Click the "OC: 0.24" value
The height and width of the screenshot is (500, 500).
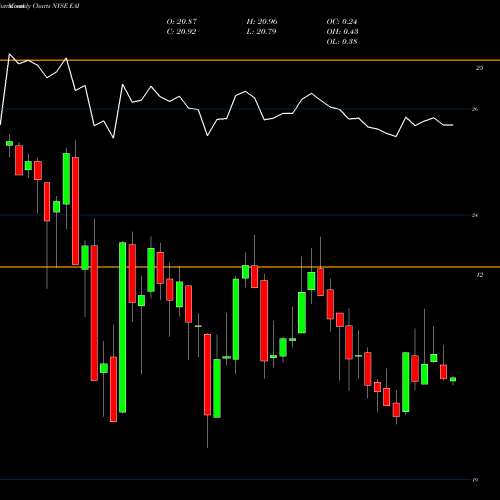pos(342,22)
